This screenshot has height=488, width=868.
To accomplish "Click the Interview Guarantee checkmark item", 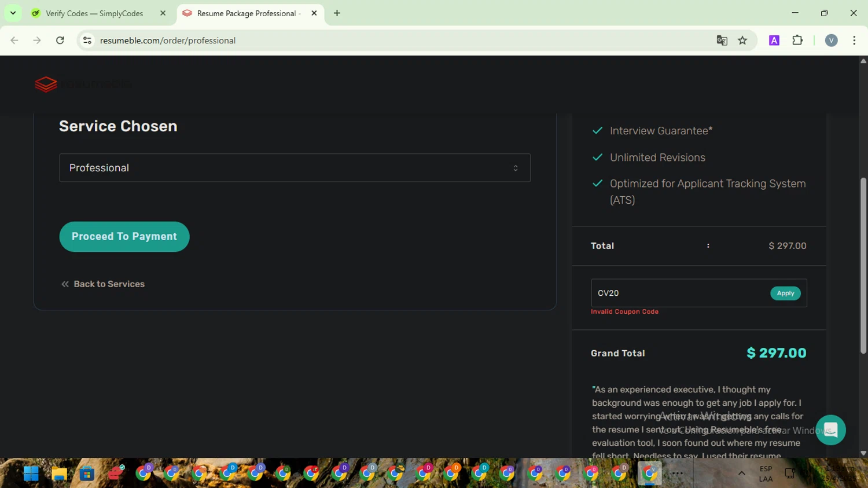I will pos(652,131).
